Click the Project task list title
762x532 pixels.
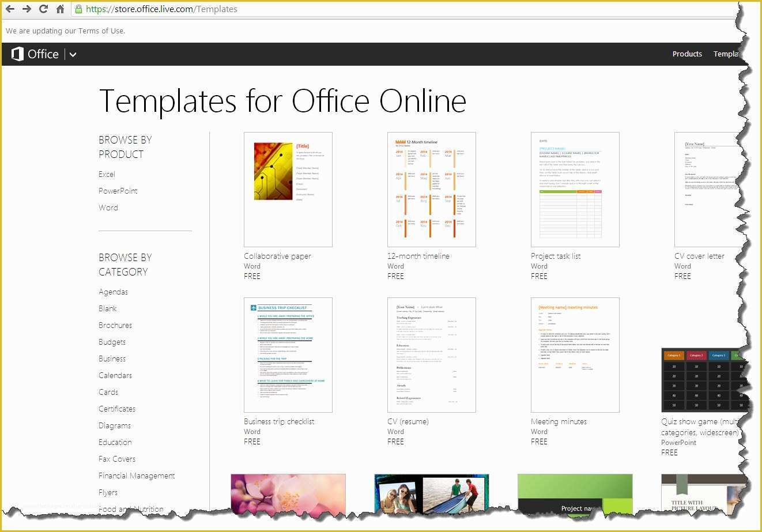[x=556, y=256]
